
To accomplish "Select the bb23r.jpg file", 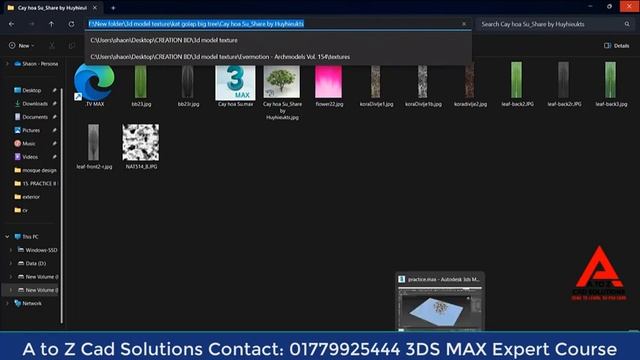I will (188, 86).
